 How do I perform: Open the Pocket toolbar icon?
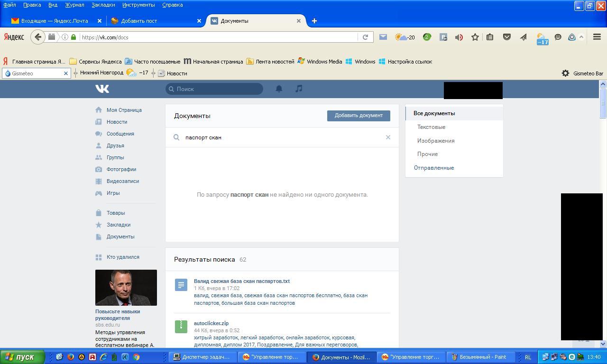pyautogui.click(x=507, y=37)
